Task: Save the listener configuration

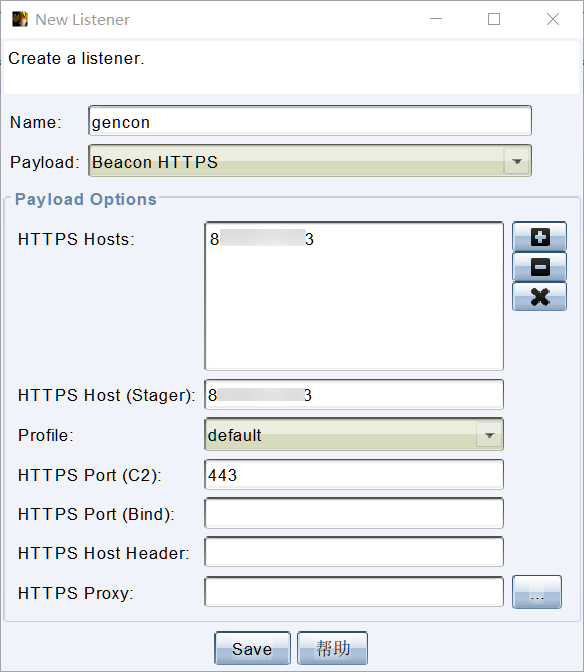Action: click(252, 648)
